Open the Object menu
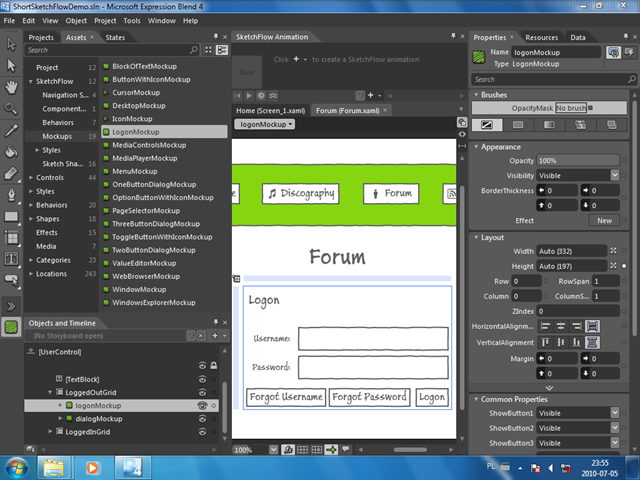This screenshot has height=480, width=640. pos(76,20)
